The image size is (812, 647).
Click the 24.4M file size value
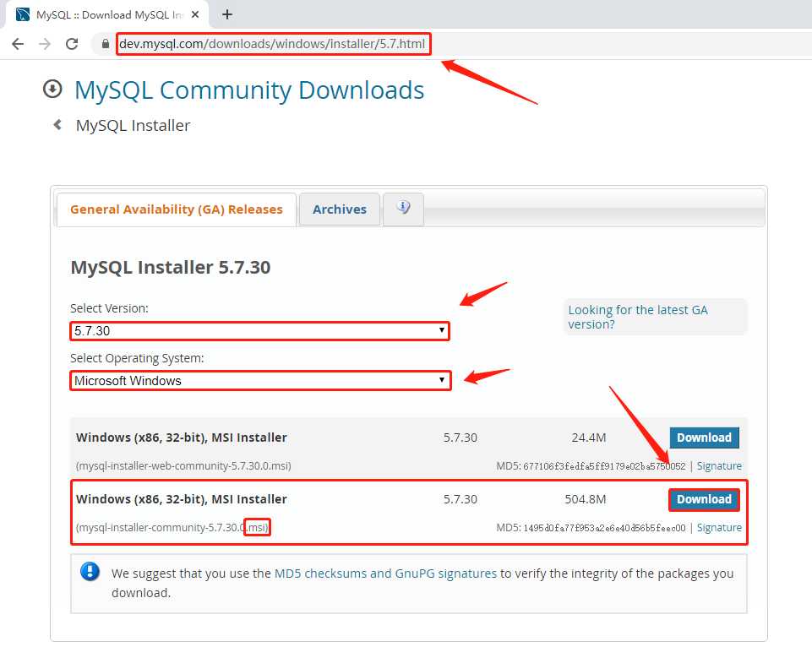pyautogui.click(x=589, y=438)
